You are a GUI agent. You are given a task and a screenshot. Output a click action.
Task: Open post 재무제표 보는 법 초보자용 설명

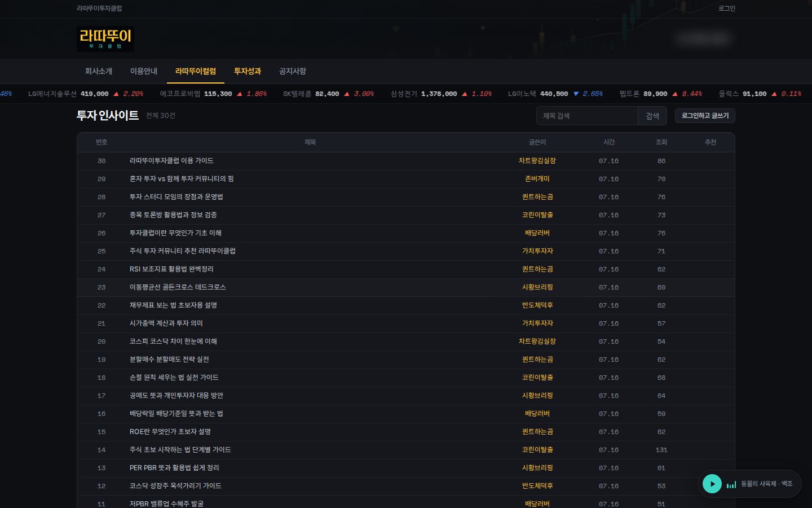[x=173, y=305]
